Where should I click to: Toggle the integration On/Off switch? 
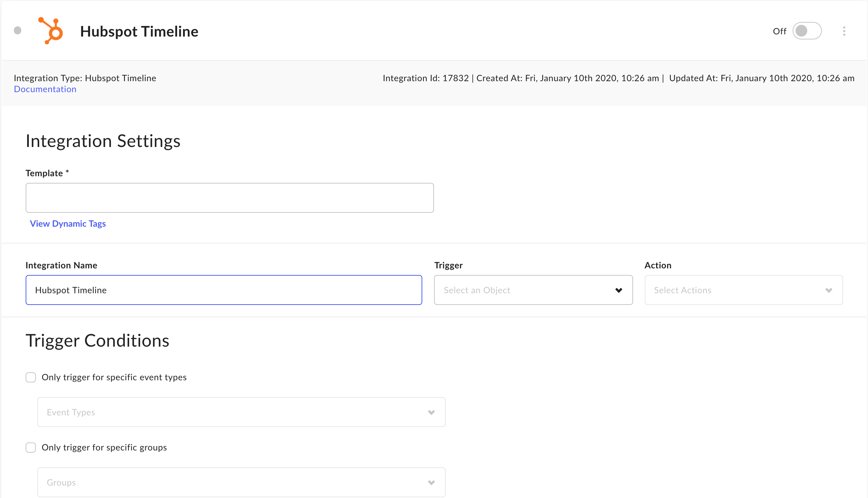(807, 31)
